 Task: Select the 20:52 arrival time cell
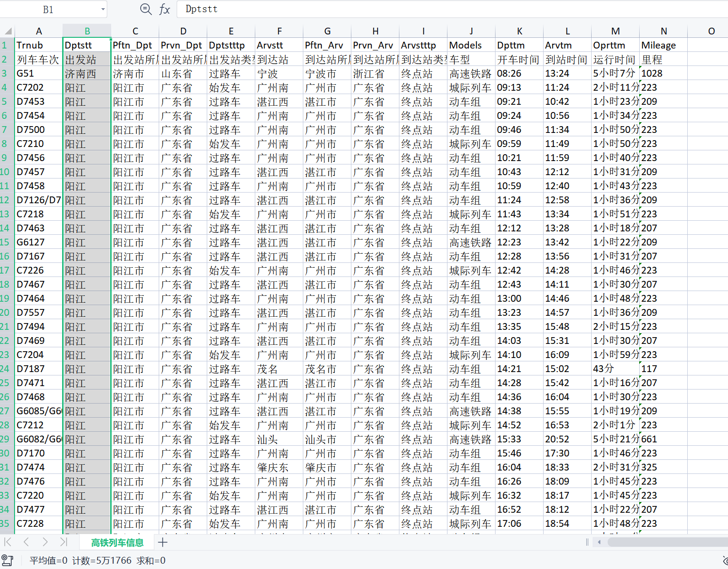[x=567, y=439]
